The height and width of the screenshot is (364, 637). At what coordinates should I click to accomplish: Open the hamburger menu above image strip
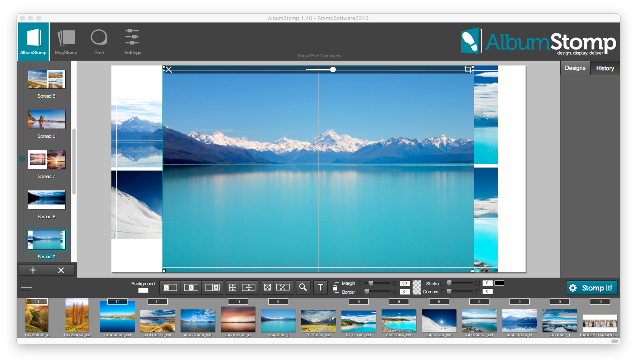pyautogui.click(x=26, y=287)
